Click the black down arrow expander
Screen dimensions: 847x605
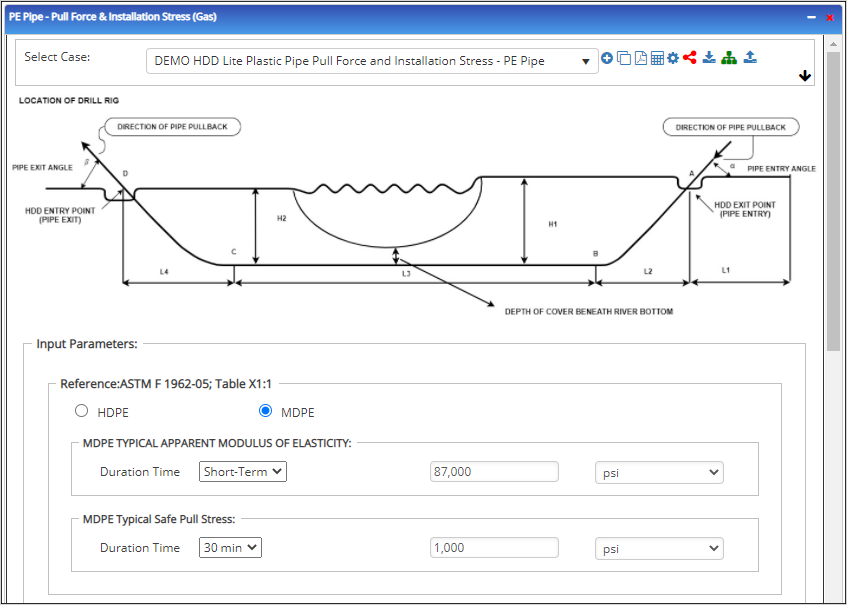point(805,77)
